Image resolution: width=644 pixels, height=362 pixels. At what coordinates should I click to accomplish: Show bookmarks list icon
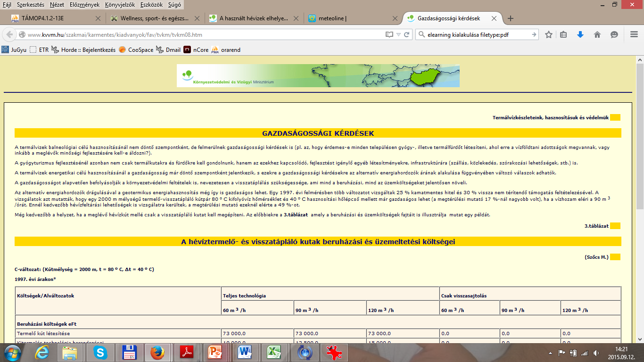click(563, 34)
